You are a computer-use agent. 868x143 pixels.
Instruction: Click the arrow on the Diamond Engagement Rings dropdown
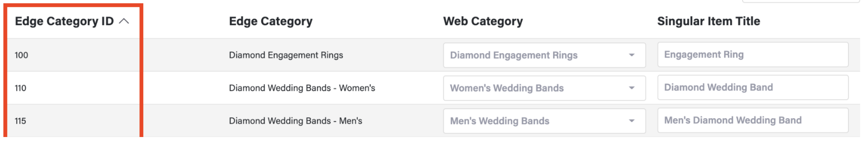click(x=632, y=55)
